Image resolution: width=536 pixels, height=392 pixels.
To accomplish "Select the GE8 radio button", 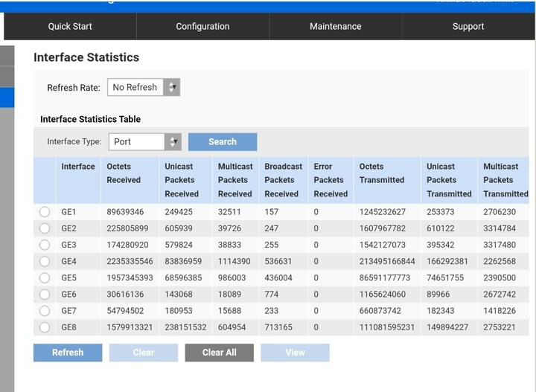I will click(x=45, y=327).
